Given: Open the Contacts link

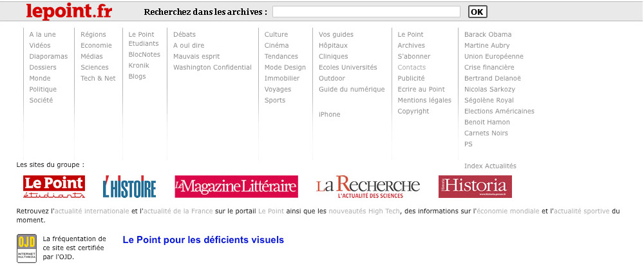Looking at the screenshot, I should (x=412, y=68).
